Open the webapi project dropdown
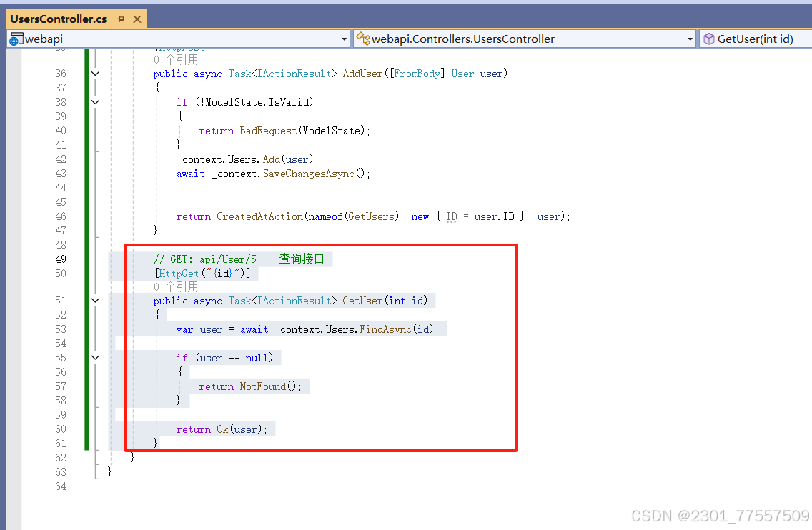 click(x=344, y=39)
